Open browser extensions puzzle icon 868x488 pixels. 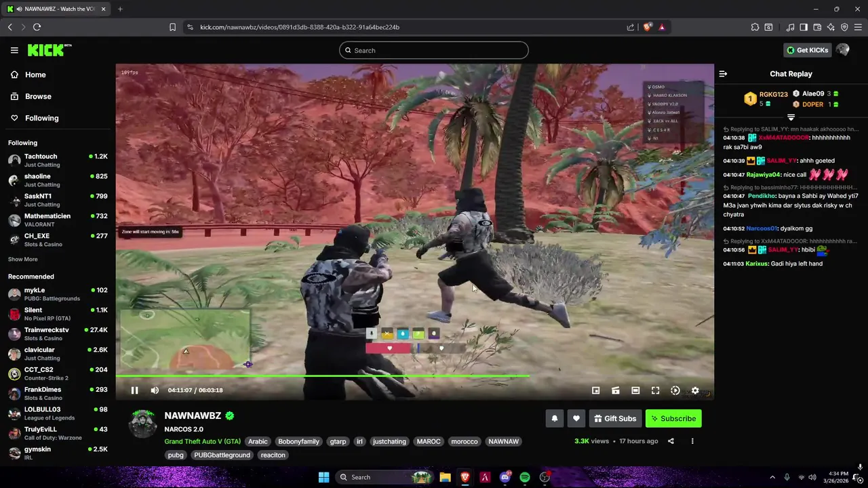755,27
